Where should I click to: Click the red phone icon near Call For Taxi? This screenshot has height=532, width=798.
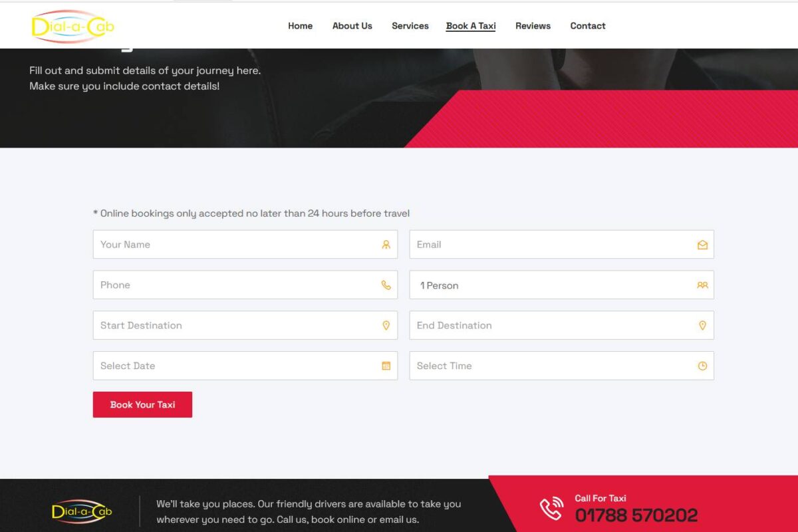pyautogui.click(x=551, y=507)
